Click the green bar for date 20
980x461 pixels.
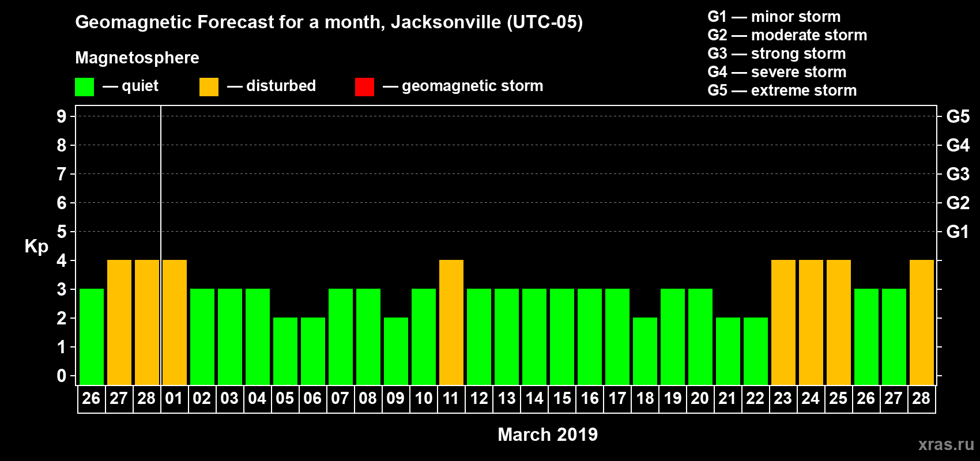(700, 337)
